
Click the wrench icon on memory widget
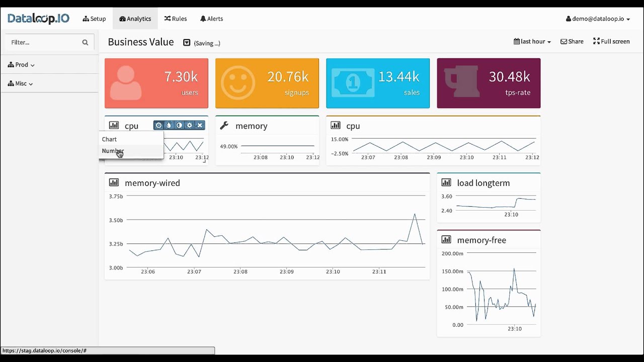click(224, 125)
